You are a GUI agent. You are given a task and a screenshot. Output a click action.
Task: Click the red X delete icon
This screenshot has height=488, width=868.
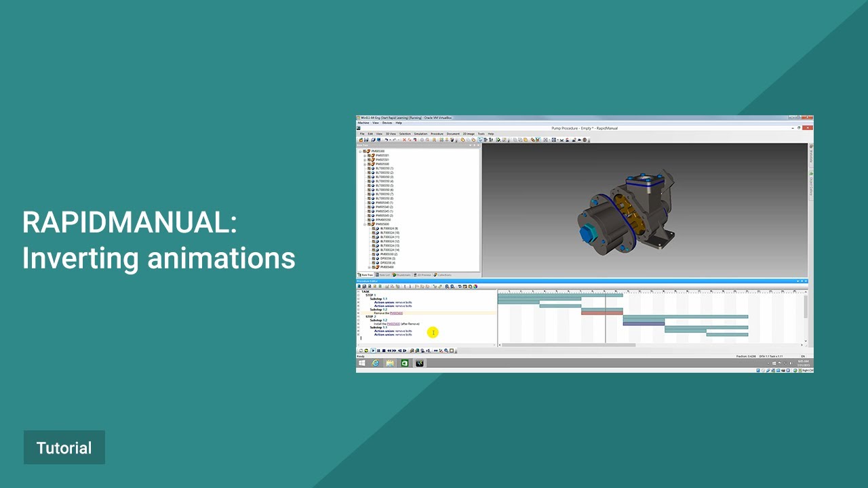[404, 140]
